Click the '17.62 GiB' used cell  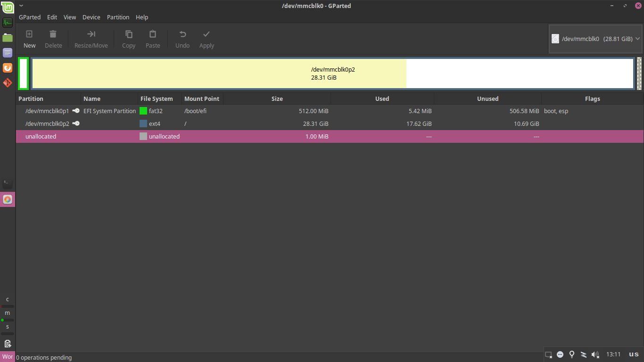419,124
